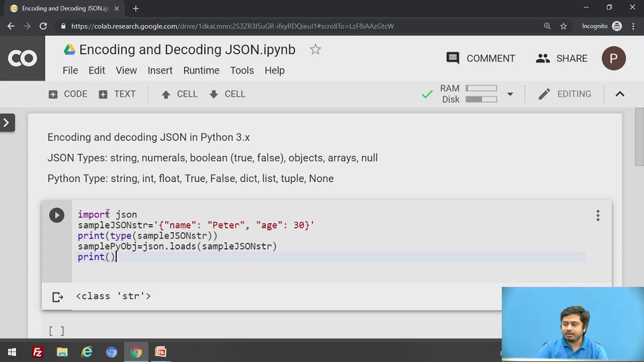Open the account avatar P
This screenshot has height=362, width=644.
point(613,58)
